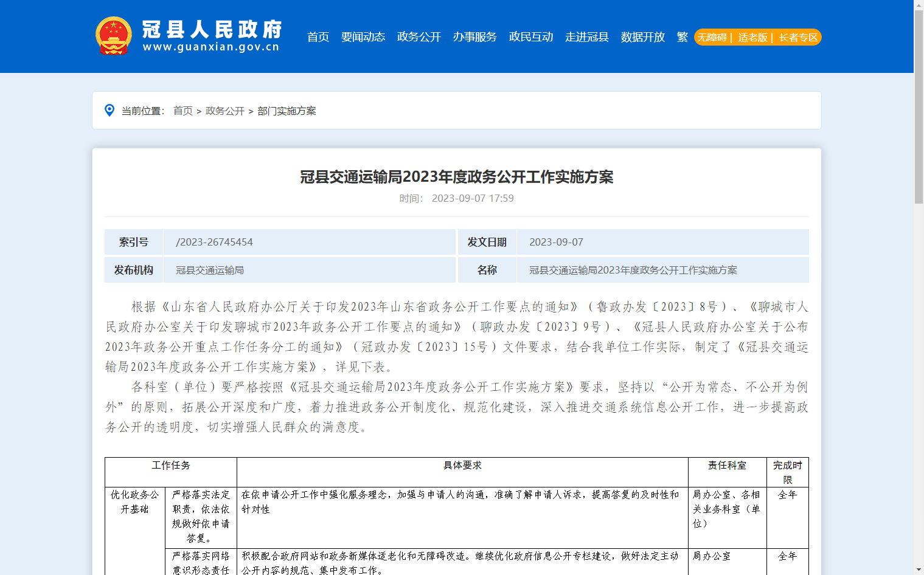Click the 发布机构 label cell
This screenshot has height=575, width=924.
[x=134, y=270]
